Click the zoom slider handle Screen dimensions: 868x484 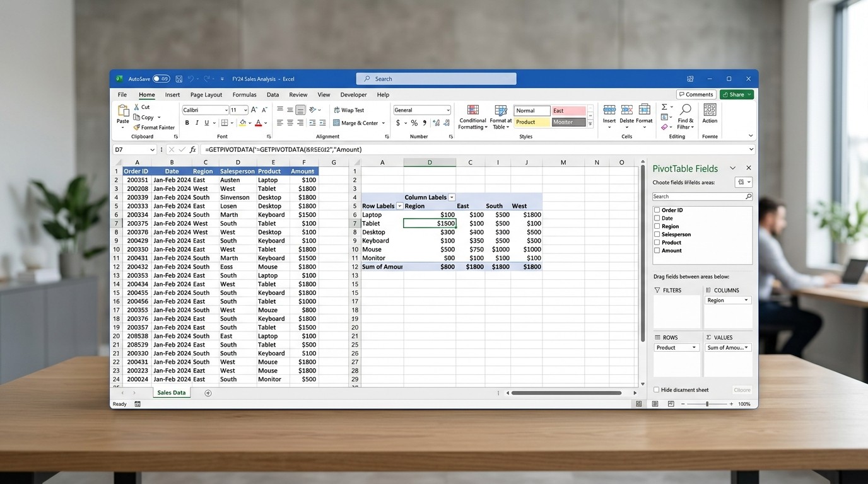[707, 404]
